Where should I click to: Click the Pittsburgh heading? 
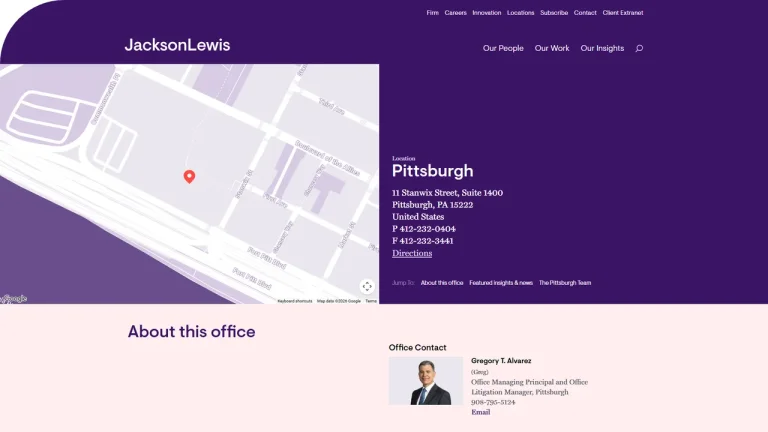tap(432, 171)
